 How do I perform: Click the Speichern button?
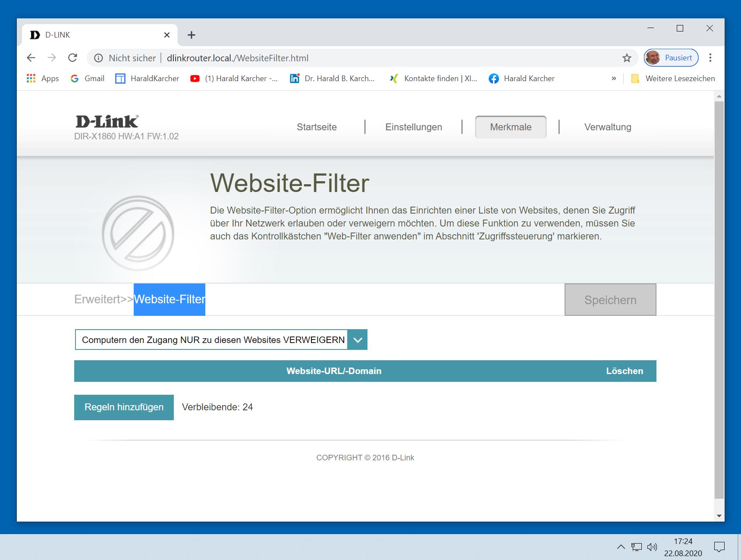610,300
